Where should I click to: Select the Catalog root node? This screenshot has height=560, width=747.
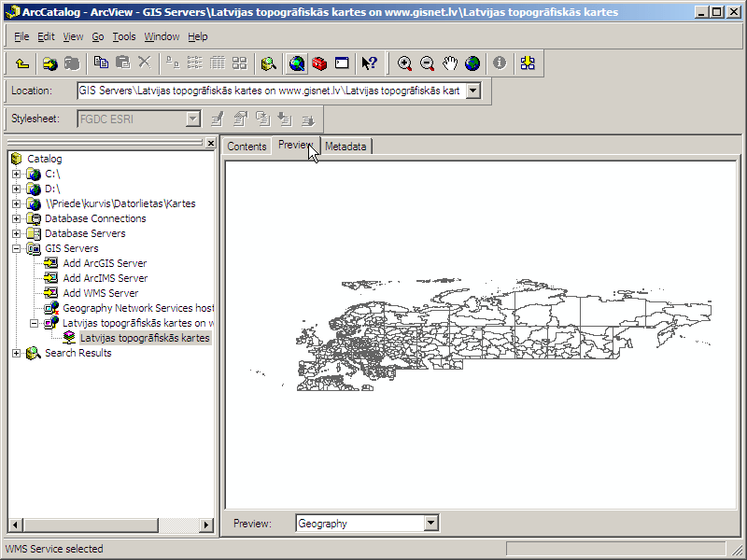(44, 159)
